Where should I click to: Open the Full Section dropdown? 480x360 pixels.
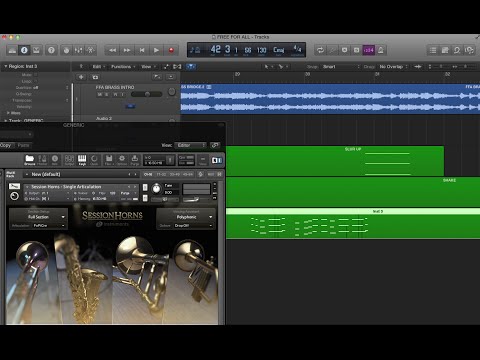[39, 217]
